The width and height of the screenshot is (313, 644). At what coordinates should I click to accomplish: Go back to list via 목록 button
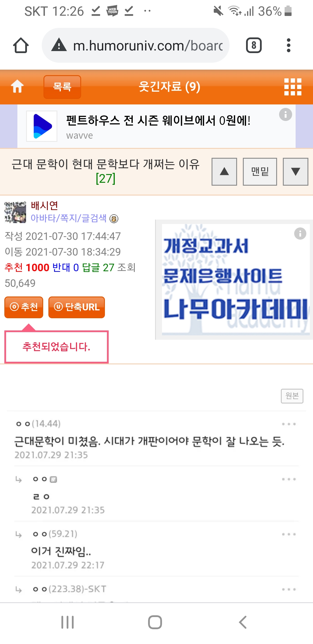(x=62, y=87)
